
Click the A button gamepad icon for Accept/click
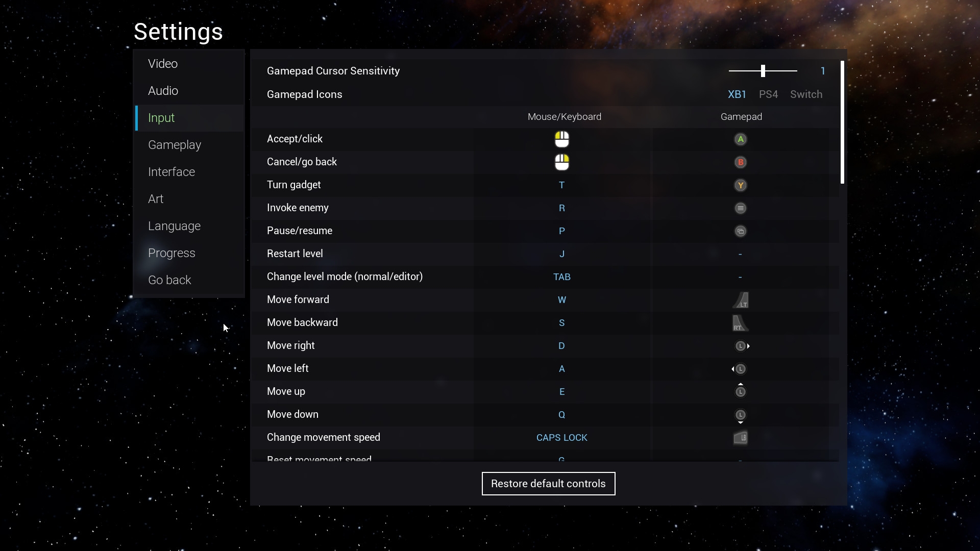[740, 139]
